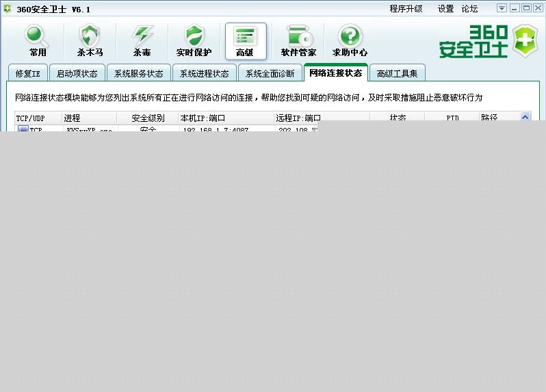Open 程序升级 in the title bar
The image size is (546, 392).
point(406,9)
